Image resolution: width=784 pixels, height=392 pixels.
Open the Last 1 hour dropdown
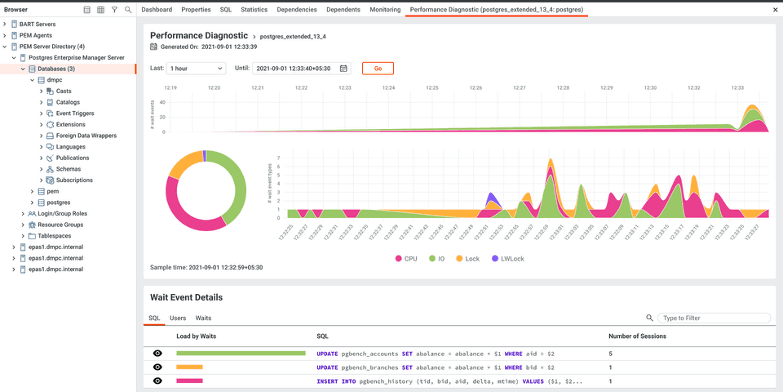coord(196,68)
